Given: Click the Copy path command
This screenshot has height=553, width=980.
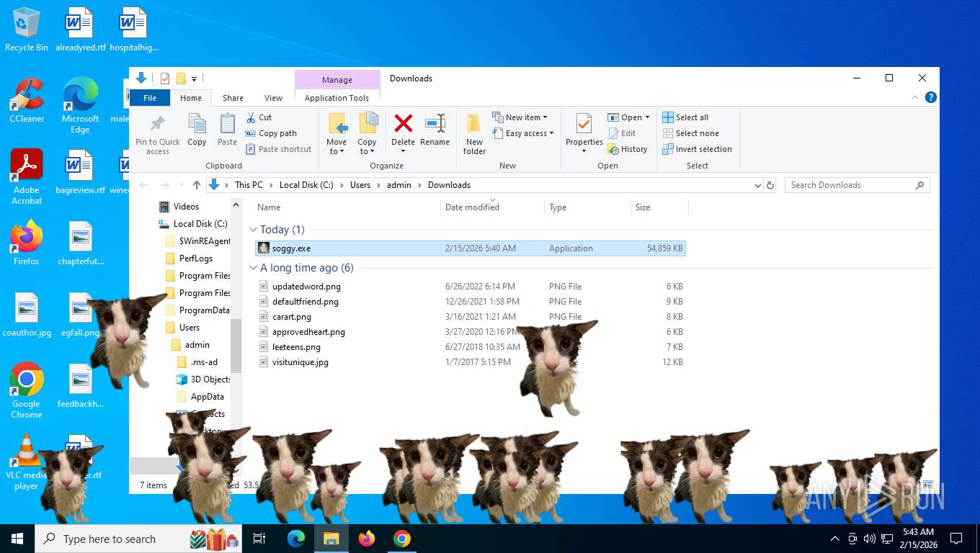Looking at the screenshot, I should point(271,133).
